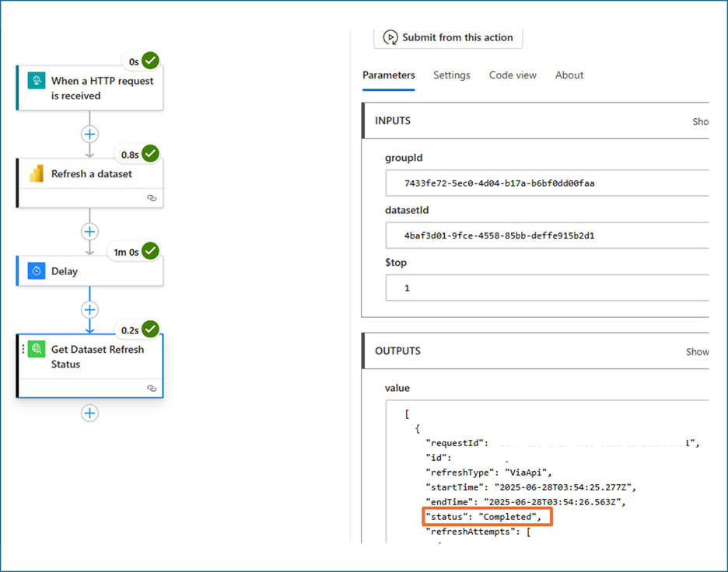Expand OUTPUTS using the Show link

coord(698,352)
